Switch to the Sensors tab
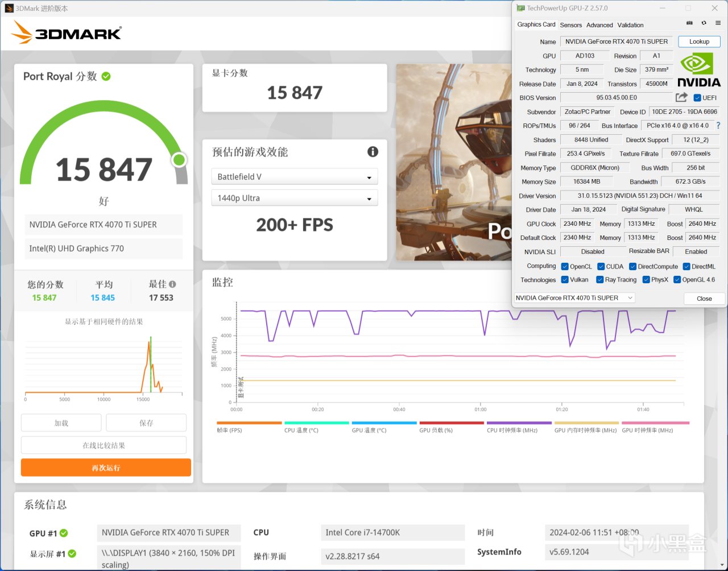The width and height of the screenshot is (728, 571). point(571,25)
